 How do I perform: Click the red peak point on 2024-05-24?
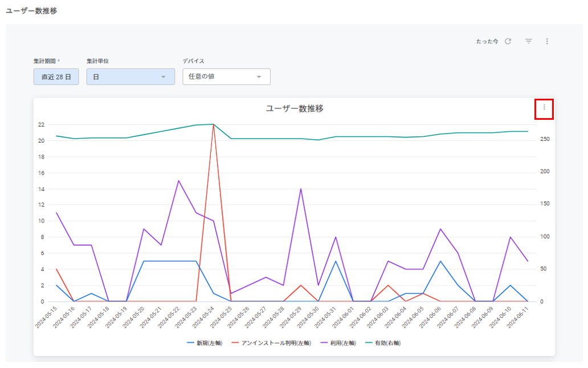click(213, 124)
